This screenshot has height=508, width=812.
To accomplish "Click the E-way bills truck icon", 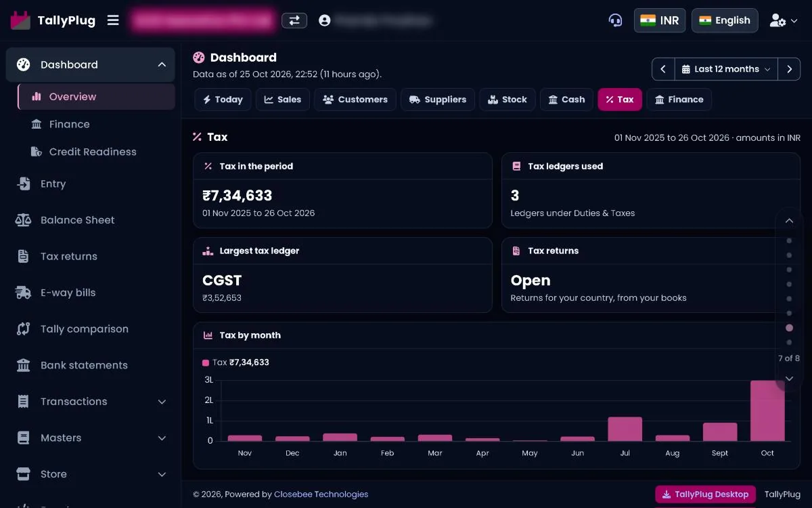I will (24, 293).
